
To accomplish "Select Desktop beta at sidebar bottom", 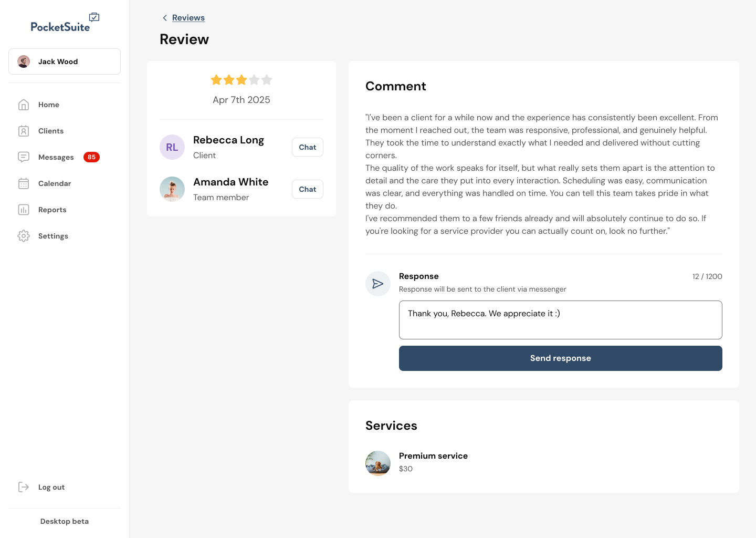I will [65, 521].
